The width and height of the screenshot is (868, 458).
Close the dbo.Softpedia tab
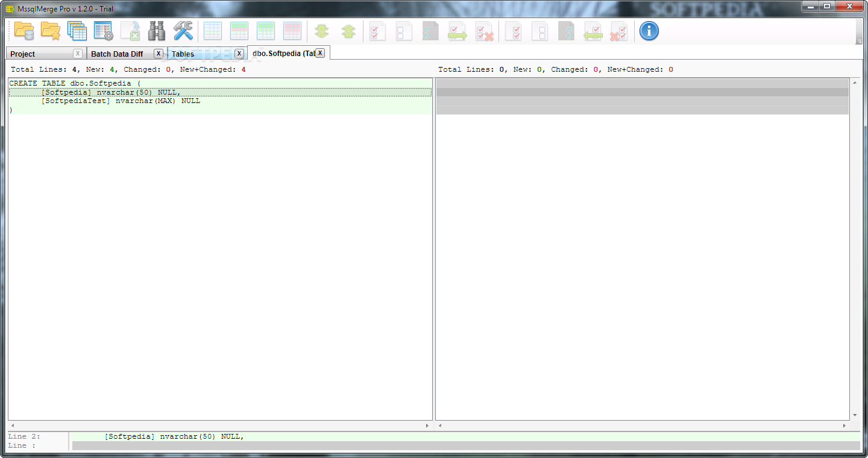click(321, 53)
